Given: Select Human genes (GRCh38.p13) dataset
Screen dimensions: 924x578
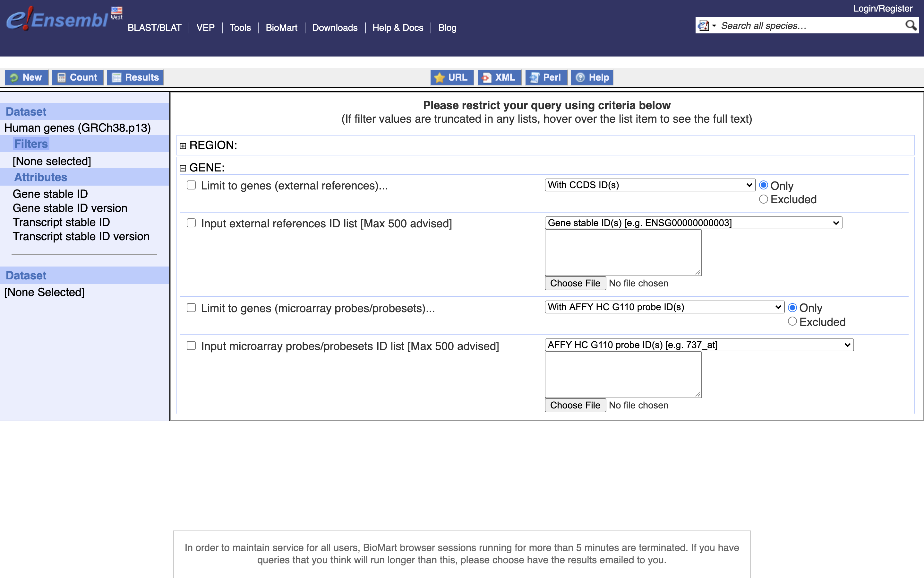Looking at the screenshot, I should click(78, 128).
